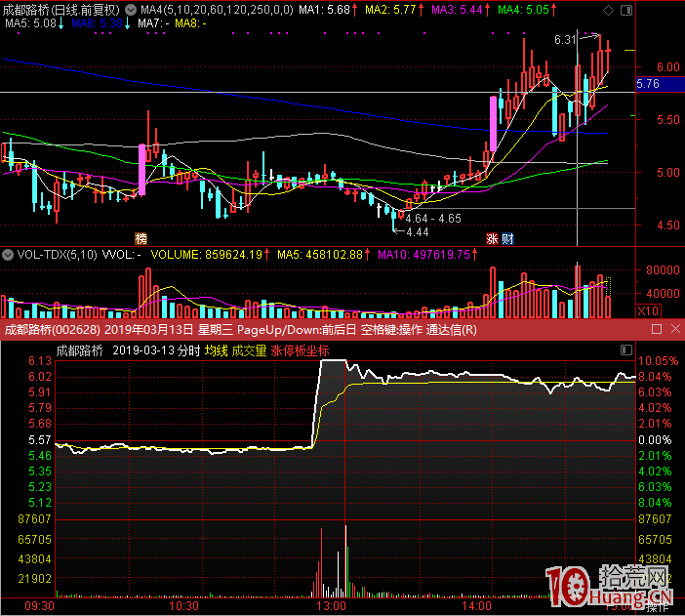Click the 操作 label at the bottom right
Viewport: 685px width, 616px height.
(x=657, y=608)
